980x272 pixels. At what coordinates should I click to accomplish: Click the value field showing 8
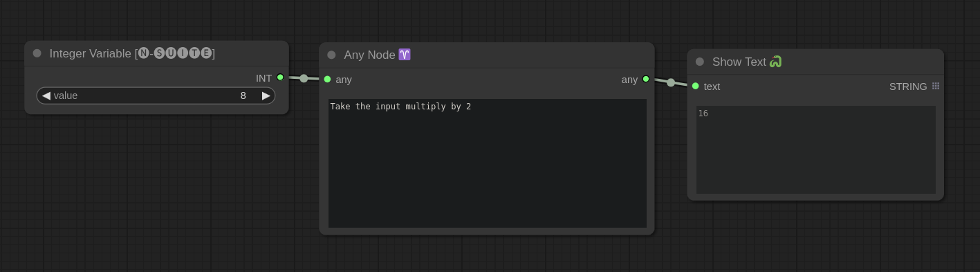coord(156,96)
